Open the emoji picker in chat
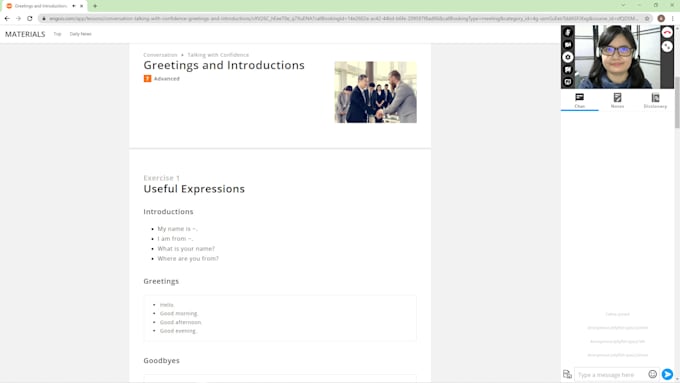Image resolution: width=680 pixels, height=383 pixels. point(652,374)
